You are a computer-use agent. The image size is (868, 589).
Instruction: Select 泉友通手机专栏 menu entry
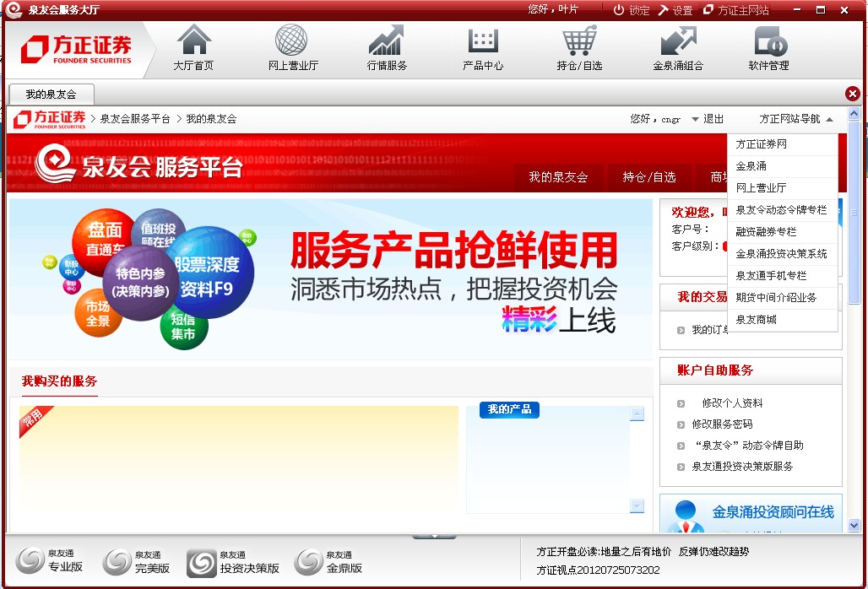[x=782, y=275]
